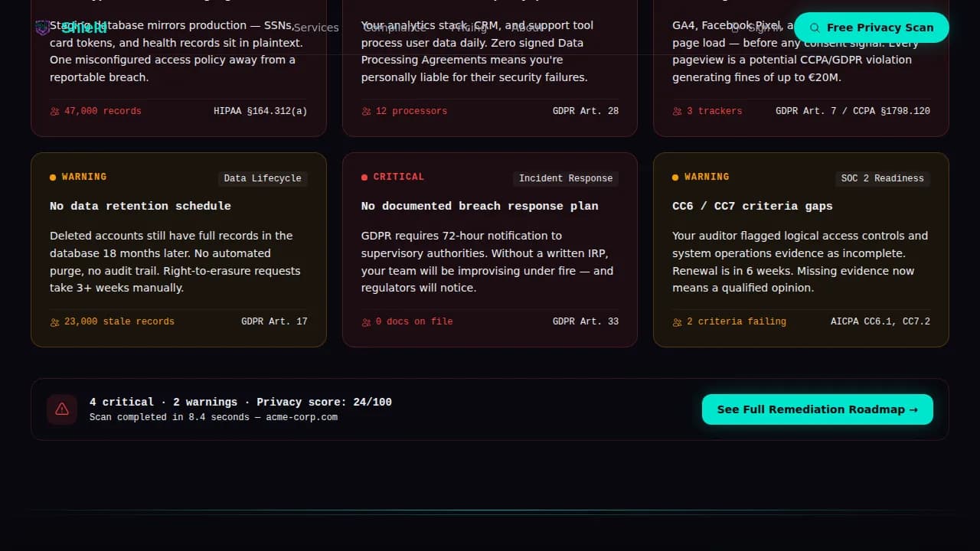Click the HIPAA §164.312(a) reference
Viewport: 980px width, 551px height.
[260, 111]
